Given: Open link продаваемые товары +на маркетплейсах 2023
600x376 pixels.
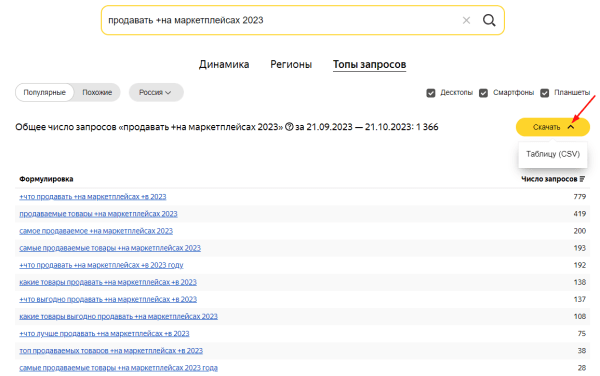Looking at the screenshot, I should coord(98,214).
